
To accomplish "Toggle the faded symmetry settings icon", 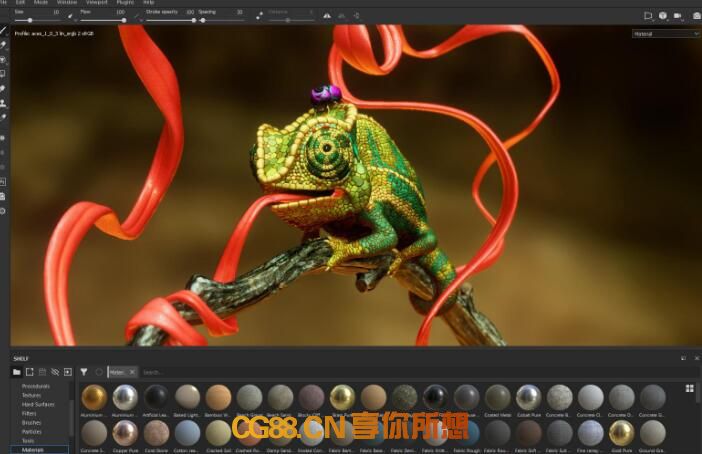I will pyautogui.click(x=342, y=16).
